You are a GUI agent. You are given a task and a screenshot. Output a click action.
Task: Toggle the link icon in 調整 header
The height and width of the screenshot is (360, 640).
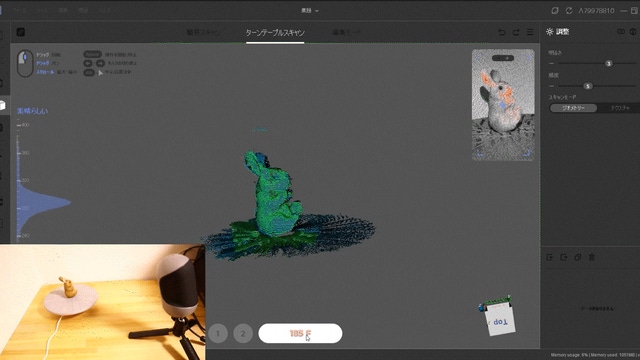point(621,32)
